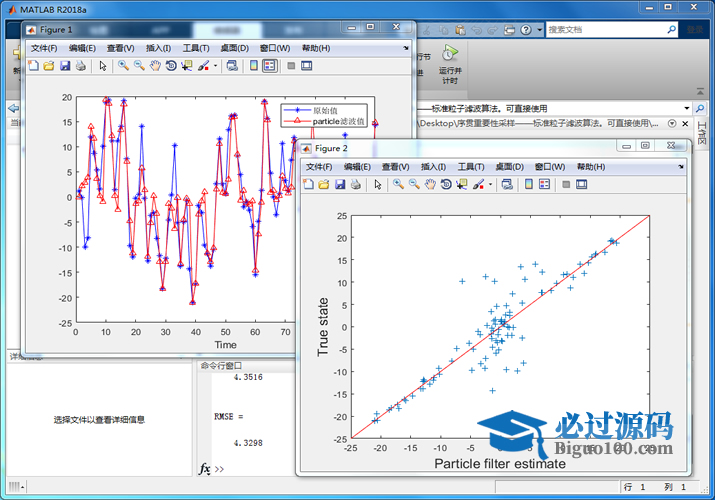Click magnifier icon in MATLAB doc search box
The height and width of the screenshot is (500, 715).
click(x=671, y=30)
